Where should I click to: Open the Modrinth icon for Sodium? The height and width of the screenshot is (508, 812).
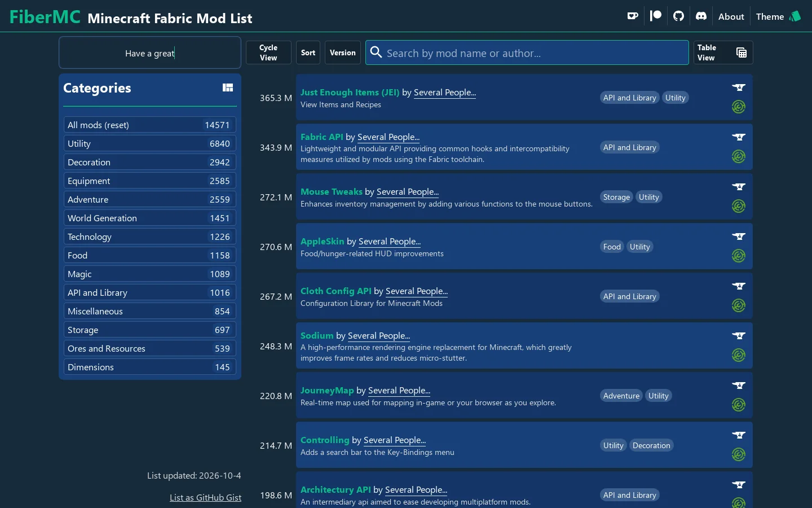739,355
